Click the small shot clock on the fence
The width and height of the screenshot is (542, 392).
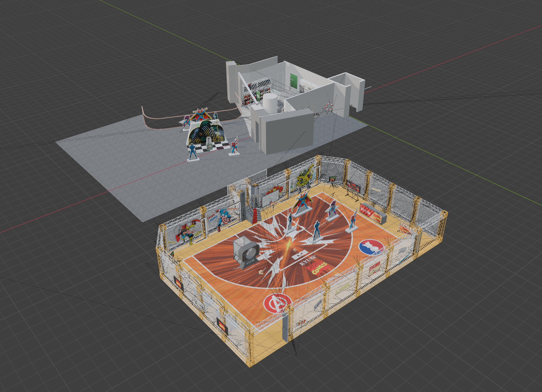[x=332, y=179]
